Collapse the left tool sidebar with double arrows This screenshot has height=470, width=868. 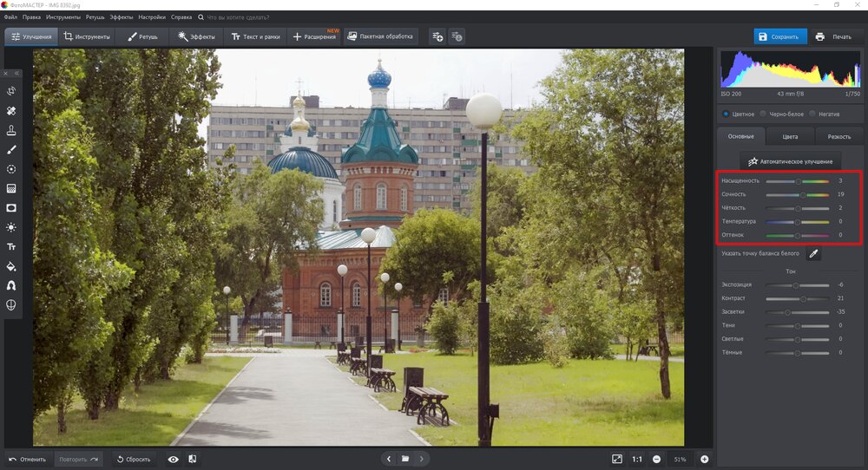click(16, 73)
